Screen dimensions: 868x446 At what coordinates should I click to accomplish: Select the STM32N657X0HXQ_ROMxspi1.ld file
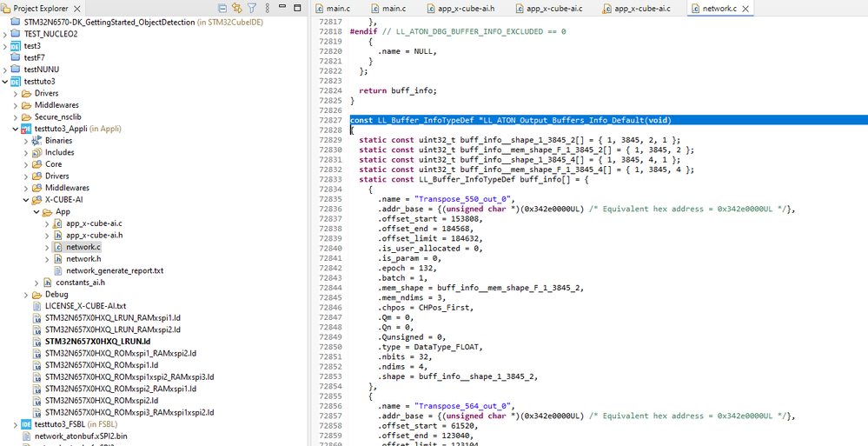point(102,365)
